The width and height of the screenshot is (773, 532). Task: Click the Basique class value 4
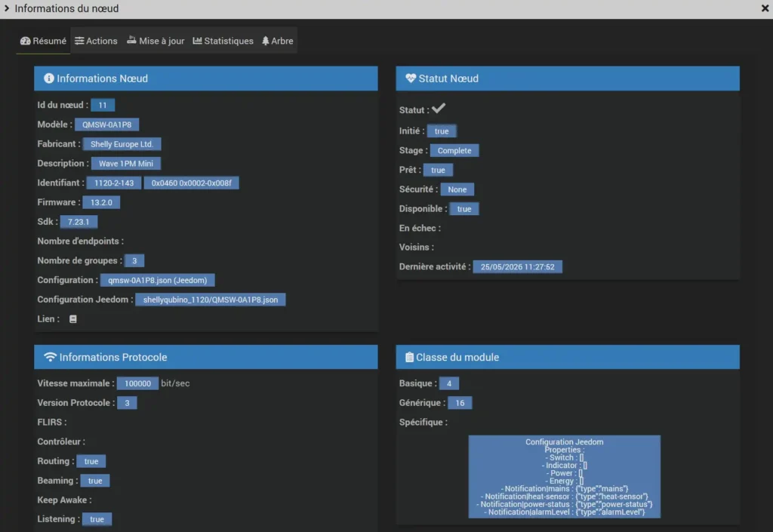(x=448, y=383)
